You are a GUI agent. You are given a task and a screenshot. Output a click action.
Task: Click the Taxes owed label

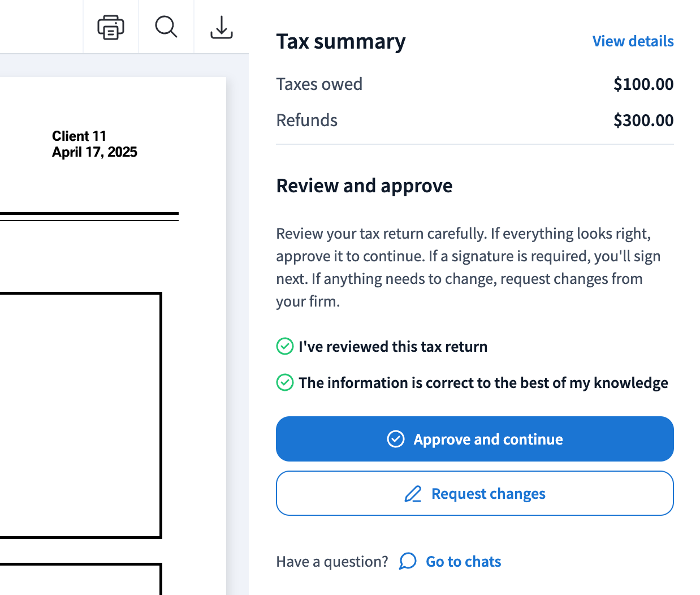[x=319, y=84]
